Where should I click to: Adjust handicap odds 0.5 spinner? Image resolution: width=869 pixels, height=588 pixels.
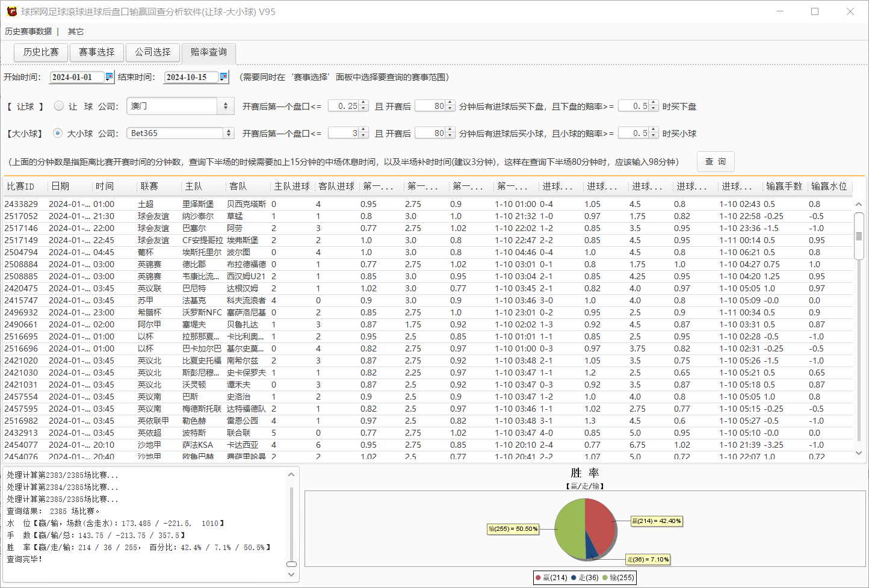[x=654, y=106]
